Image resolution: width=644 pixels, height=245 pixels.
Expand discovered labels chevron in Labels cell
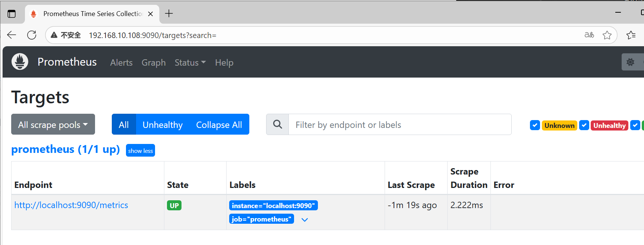[304, 220]
